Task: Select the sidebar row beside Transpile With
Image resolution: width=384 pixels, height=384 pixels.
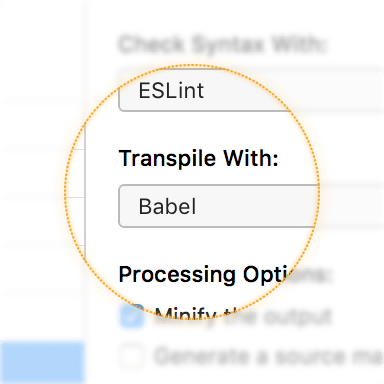Action: pyautogui.click(x=42, y=173)
